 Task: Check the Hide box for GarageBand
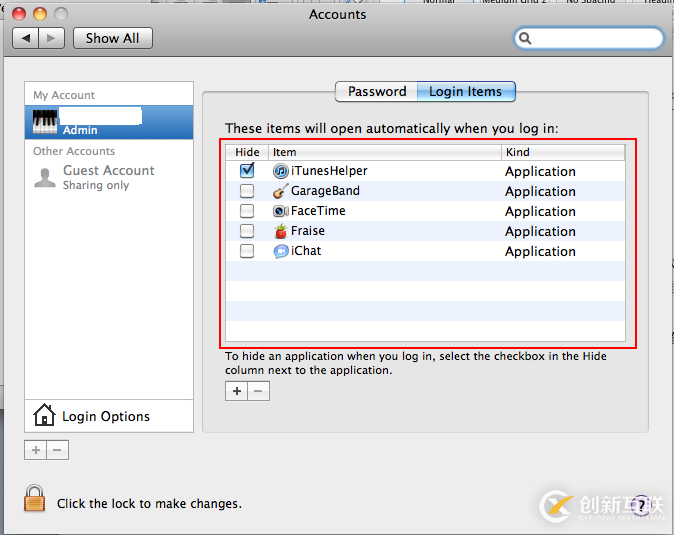click(x=247, y=191)
